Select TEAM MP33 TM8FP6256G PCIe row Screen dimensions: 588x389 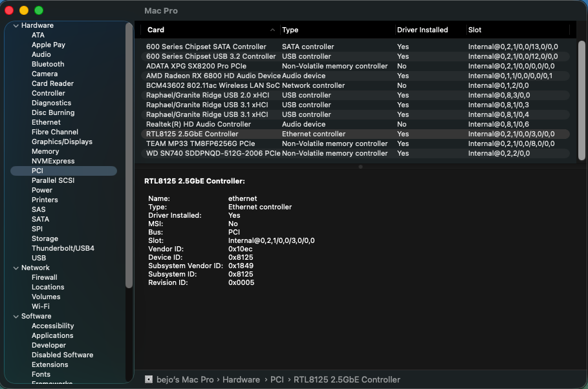tap(356, 144)
